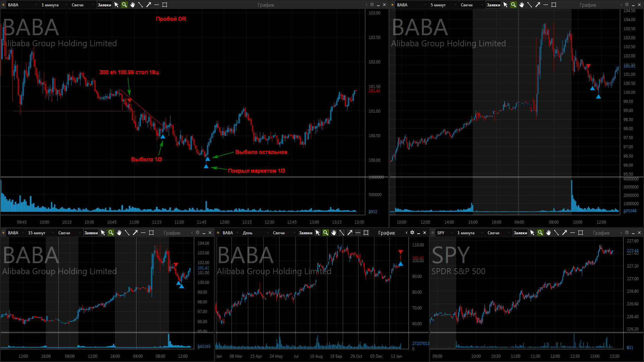The height and width of the screenshot is (362, 644).
Task: Open settings gear of BABA 5-minute chart
Action: 627,5
